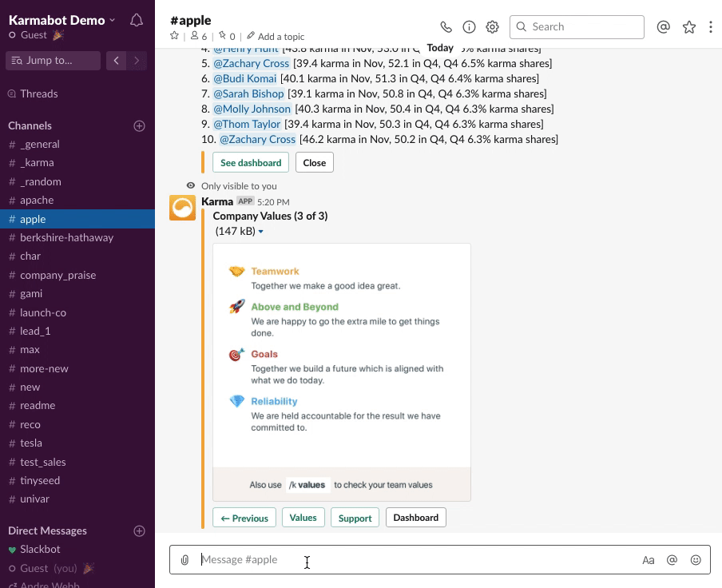Open the _general channel
The width and height of the screenshot is (722, 588).
pyautogui.click(x=77, y=144)
